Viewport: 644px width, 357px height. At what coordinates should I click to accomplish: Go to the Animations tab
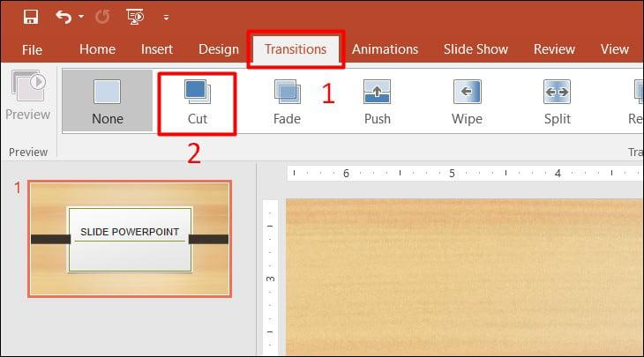(385, 49)
